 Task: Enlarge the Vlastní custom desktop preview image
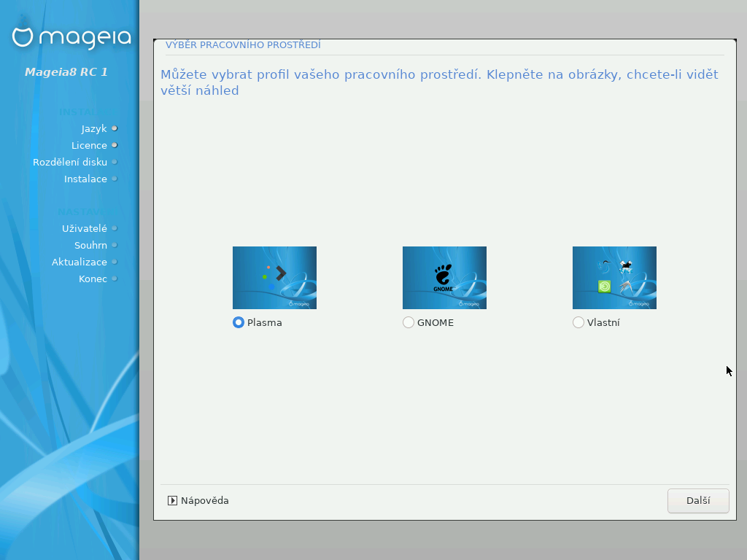point(614,278)
